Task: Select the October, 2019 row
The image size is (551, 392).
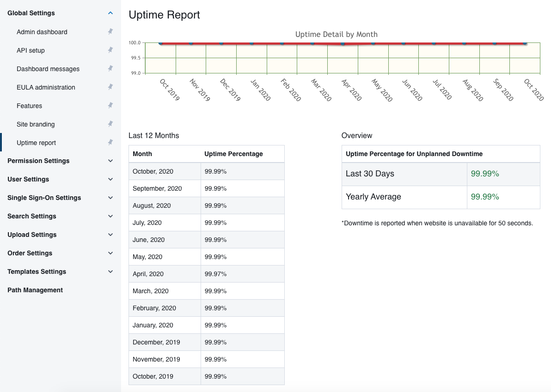Action: coord(206,376)
